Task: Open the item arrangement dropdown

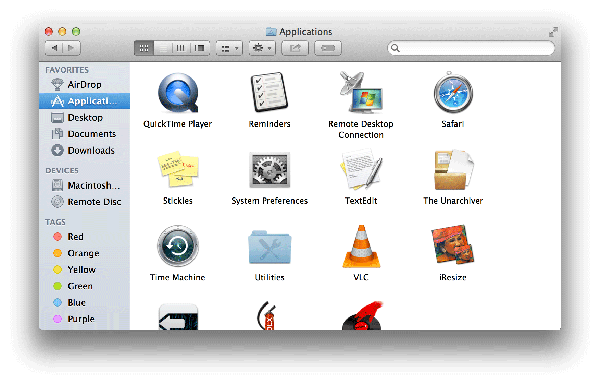Action: point(229,48)
